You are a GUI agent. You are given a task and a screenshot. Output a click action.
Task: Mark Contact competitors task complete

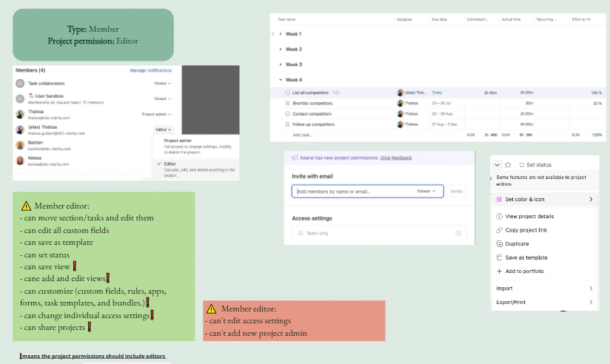coord(287,113)
